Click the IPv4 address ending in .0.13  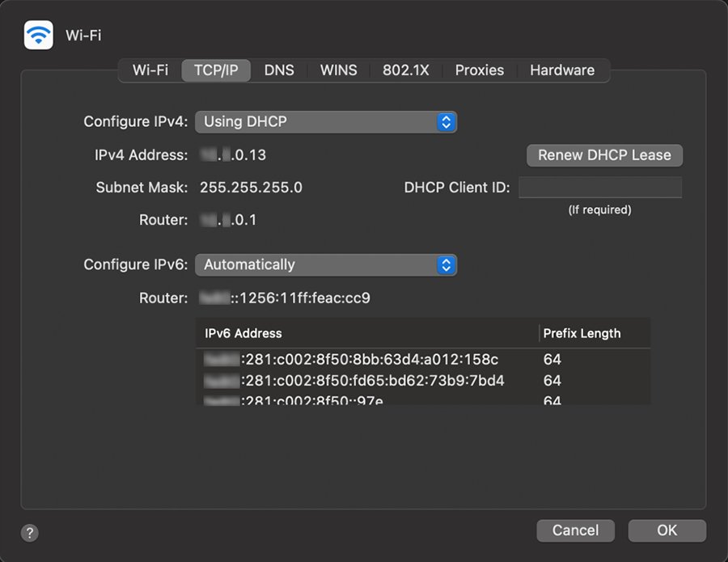234,155
